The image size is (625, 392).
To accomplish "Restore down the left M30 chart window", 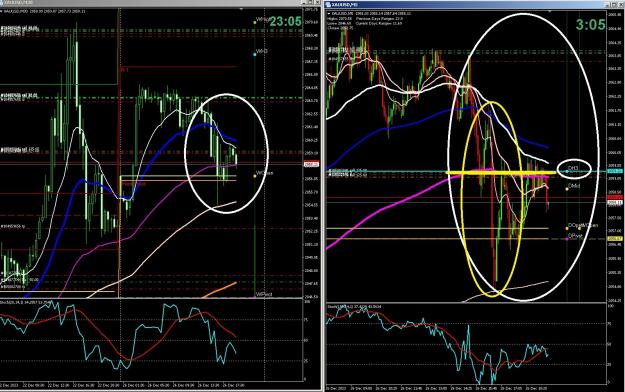I will (311, 2).
